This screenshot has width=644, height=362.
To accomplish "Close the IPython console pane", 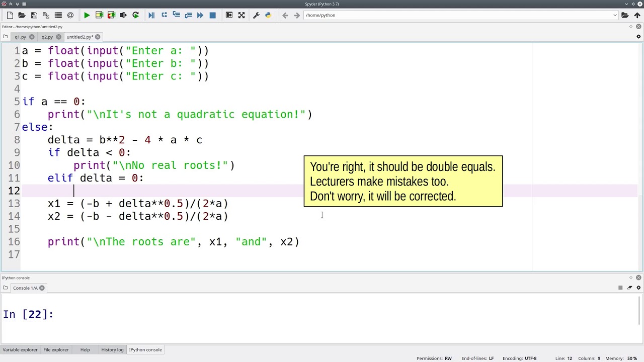I will 638,278.
